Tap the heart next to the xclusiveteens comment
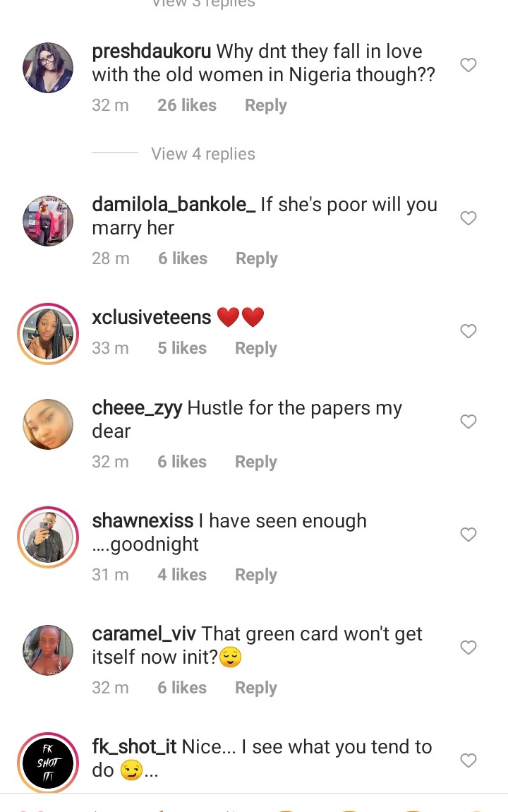 click(x=468, y=331)
